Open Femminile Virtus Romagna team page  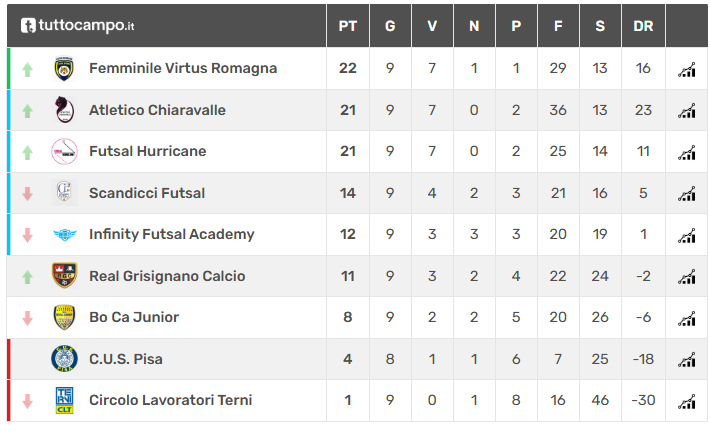[183, 69]
